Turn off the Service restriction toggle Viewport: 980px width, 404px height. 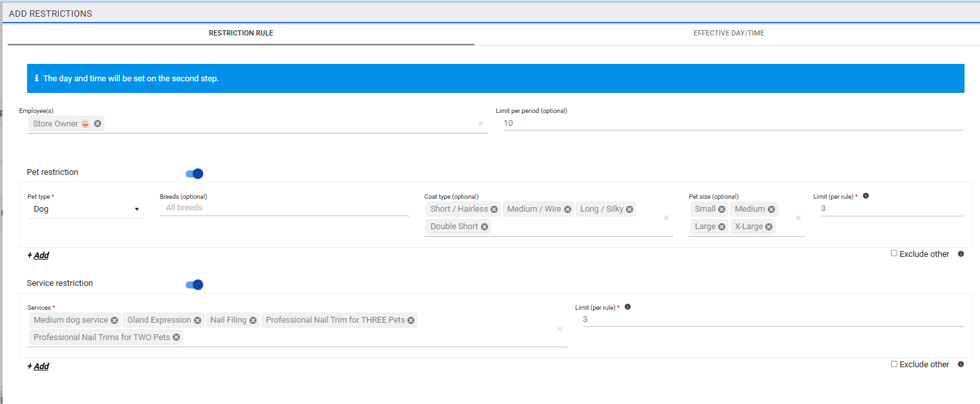(194, 285)
